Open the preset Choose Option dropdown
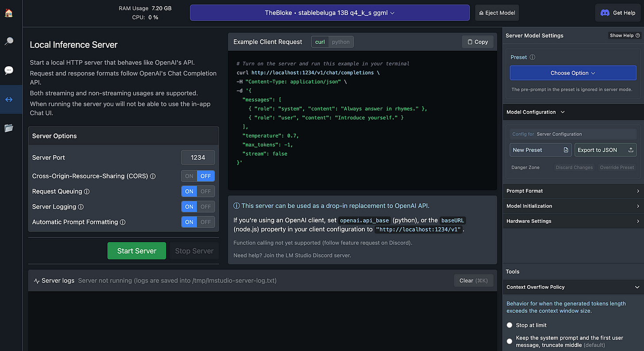644x351 pixels. tap(573, 72)
